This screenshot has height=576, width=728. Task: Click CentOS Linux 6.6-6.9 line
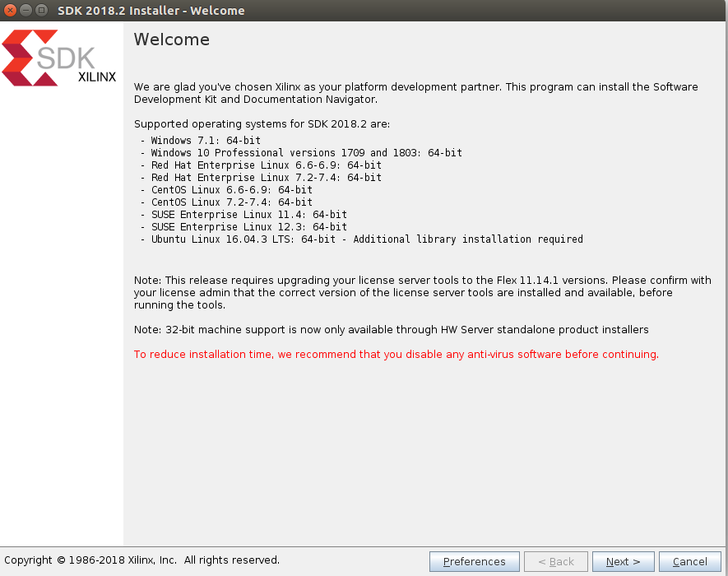click(226, 189)
